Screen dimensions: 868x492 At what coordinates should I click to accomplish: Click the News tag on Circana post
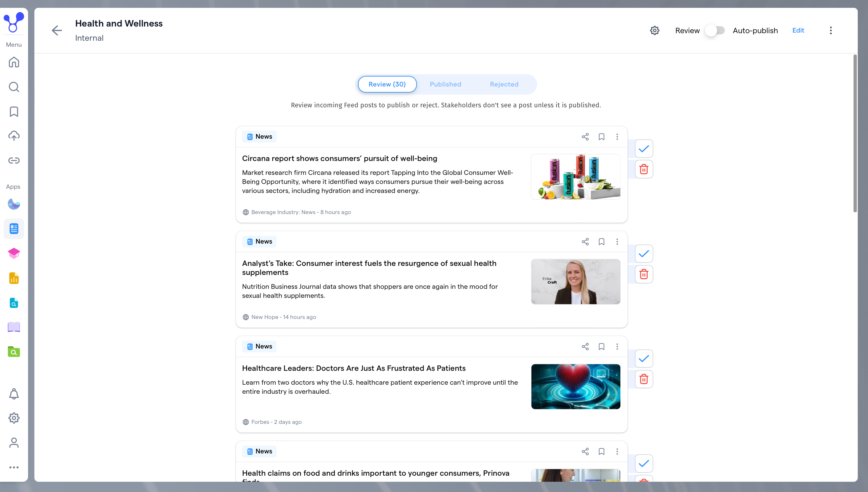pos(259,137)
